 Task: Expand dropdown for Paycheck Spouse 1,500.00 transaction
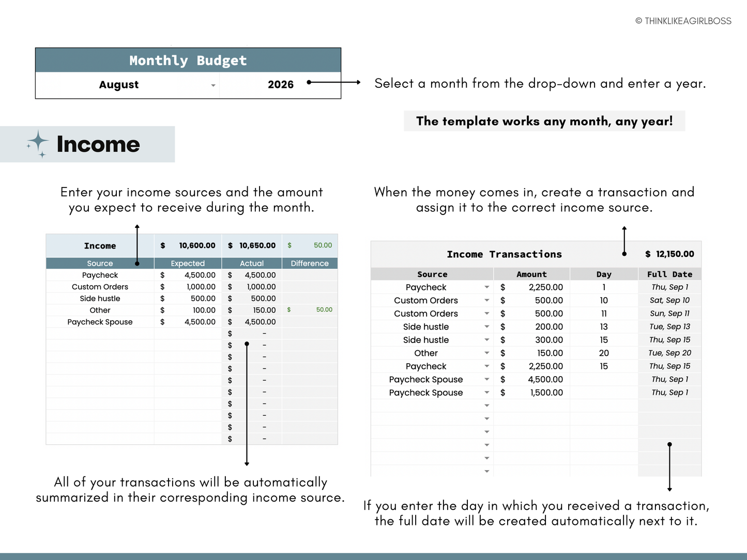coord(486,393)
